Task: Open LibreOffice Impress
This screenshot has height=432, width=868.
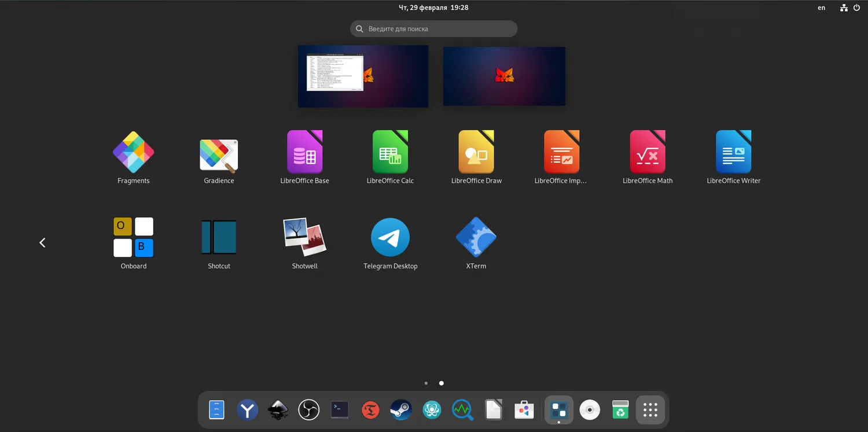Action: tap(562, 152)
